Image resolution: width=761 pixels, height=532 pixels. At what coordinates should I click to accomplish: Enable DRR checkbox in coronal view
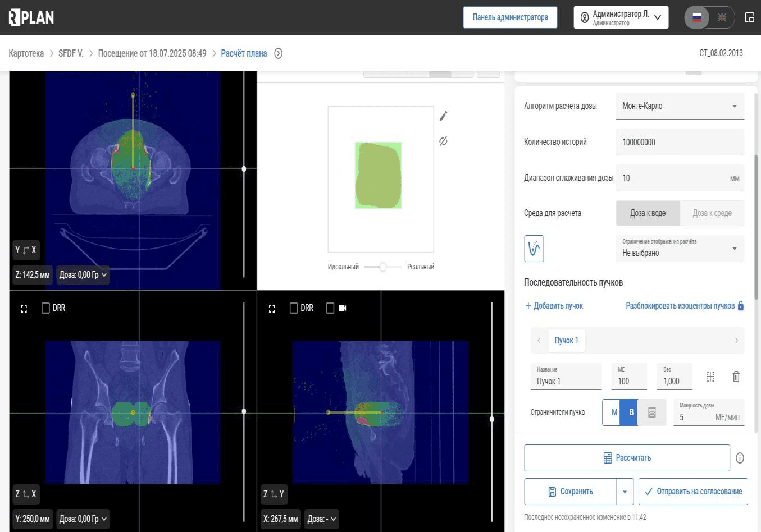coord(46,308)
